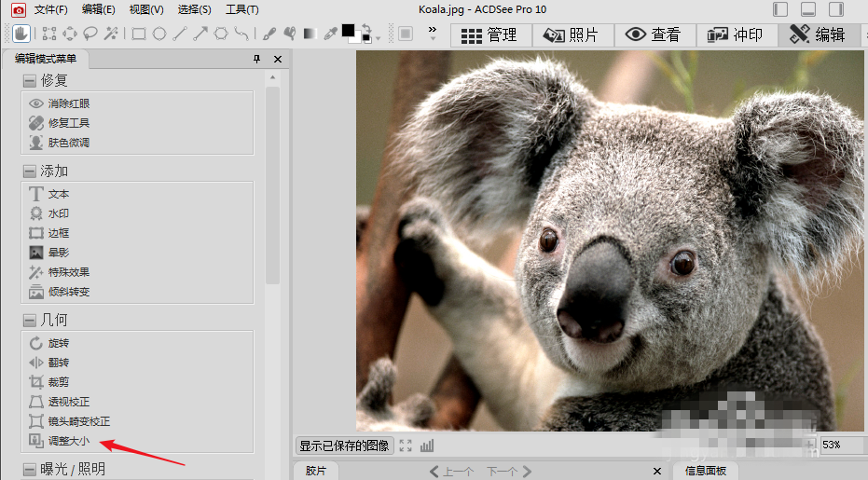The width and height of the screenshot is (868, 480).
Task: Pick the Ellipse drawing tool
Action: pyautogui.click(x=159, y=34)
